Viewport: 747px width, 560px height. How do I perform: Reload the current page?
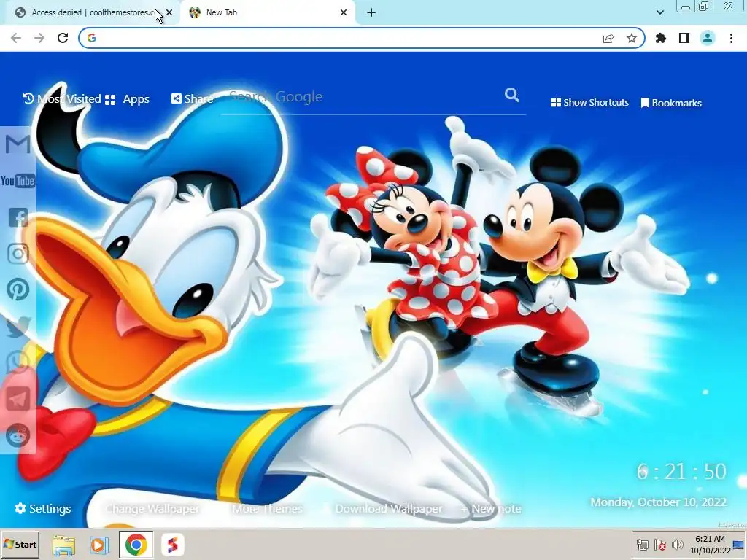pyautogui.click(x=63, y=38)
